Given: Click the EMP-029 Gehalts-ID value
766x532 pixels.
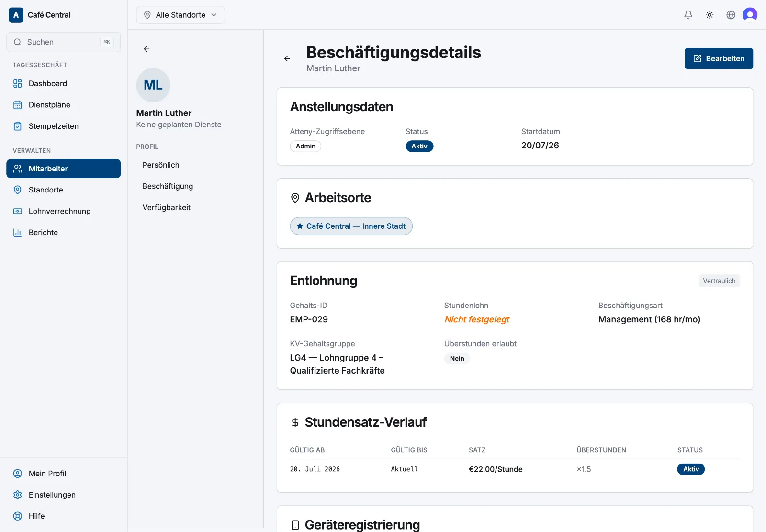Looking at the screenshot, I should click(x=309, y=319).
